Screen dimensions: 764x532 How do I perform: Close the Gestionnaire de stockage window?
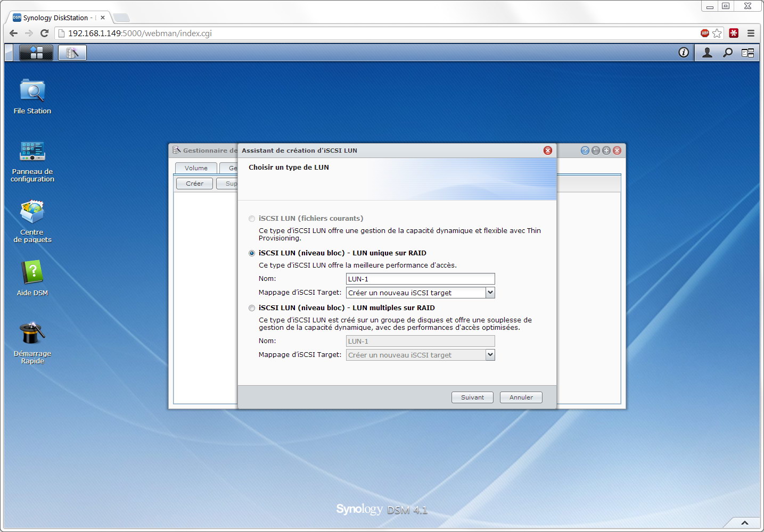(617, 151)
